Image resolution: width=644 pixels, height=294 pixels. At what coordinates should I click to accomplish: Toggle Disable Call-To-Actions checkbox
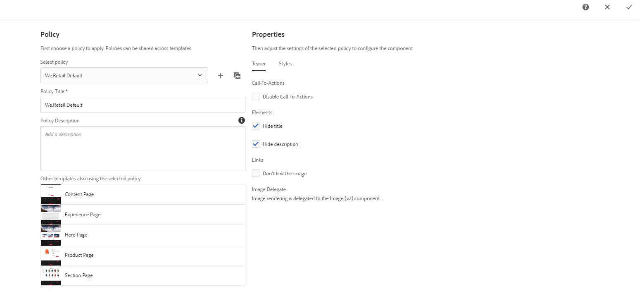pyautogui.click(x=256, y=97)
